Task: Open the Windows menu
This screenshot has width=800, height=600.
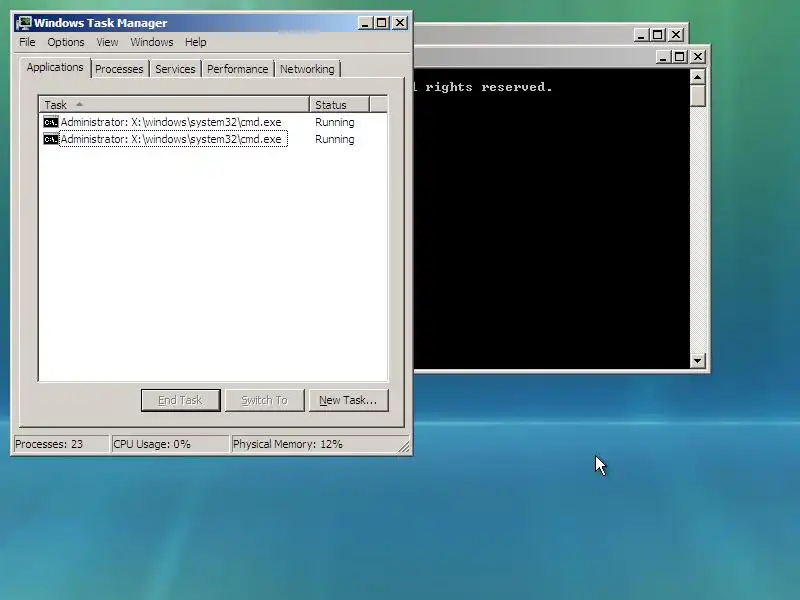Action: 152,42
